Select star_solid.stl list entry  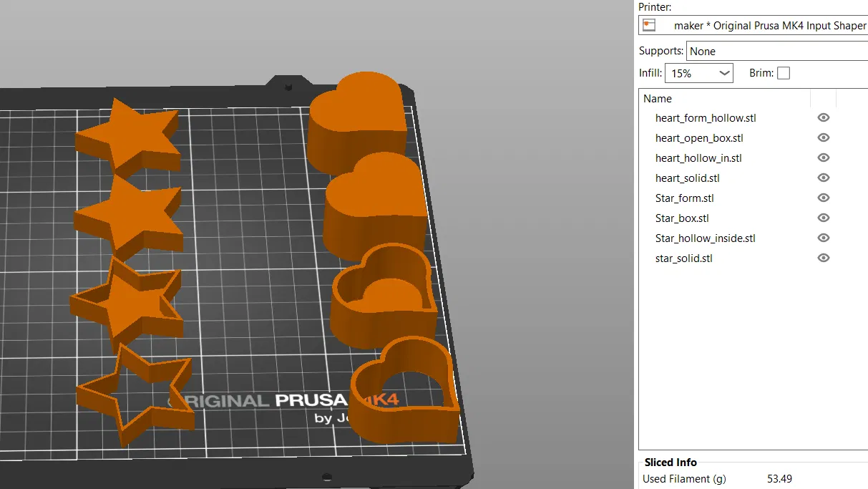(x=684, y=258)
